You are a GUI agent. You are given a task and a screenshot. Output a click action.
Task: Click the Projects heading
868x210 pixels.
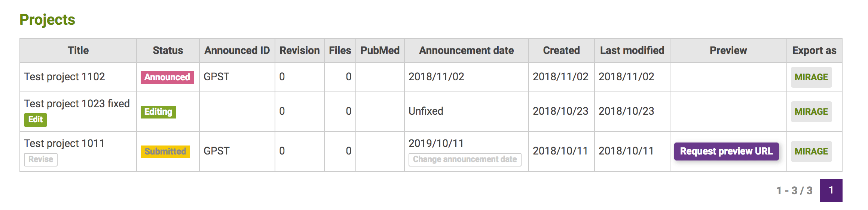coord(47,19)
